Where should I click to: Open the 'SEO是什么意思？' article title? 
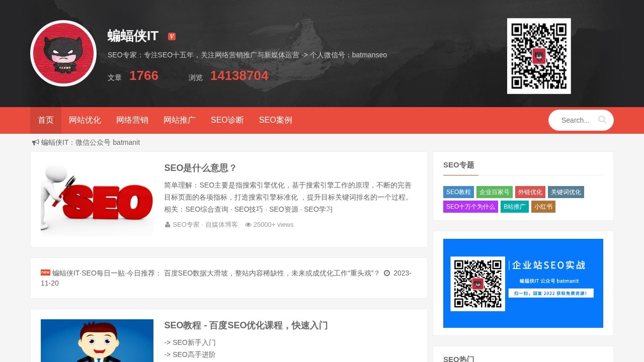(x=200, y=168)
